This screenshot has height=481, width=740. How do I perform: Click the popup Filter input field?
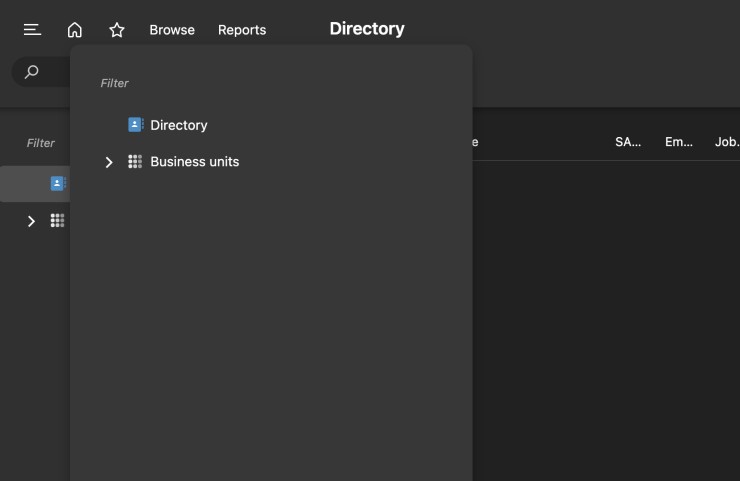(x=271, y=83)
